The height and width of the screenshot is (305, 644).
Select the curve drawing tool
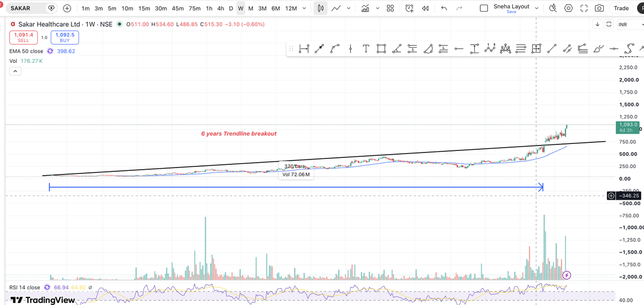pos(335,49)
